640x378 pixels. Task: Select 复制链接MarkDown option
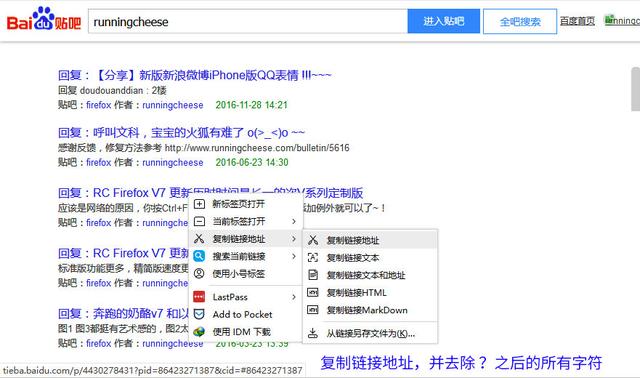coord(370,310)
